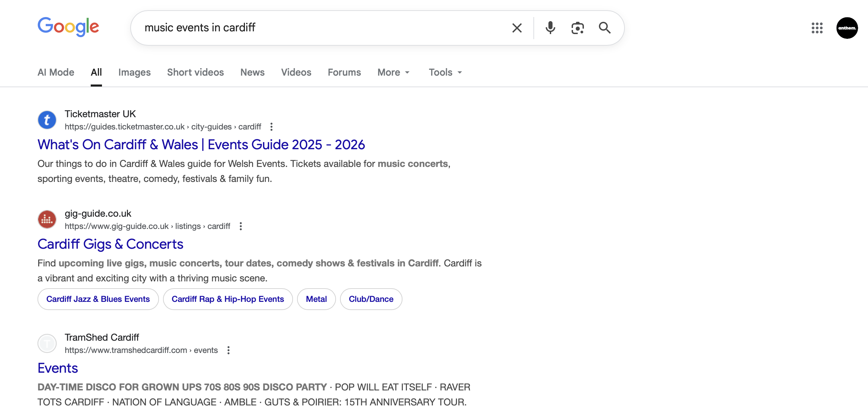Open three-dot menu for Ticketmaster result
The image size is (868, 417).
(x=271, y=127)
